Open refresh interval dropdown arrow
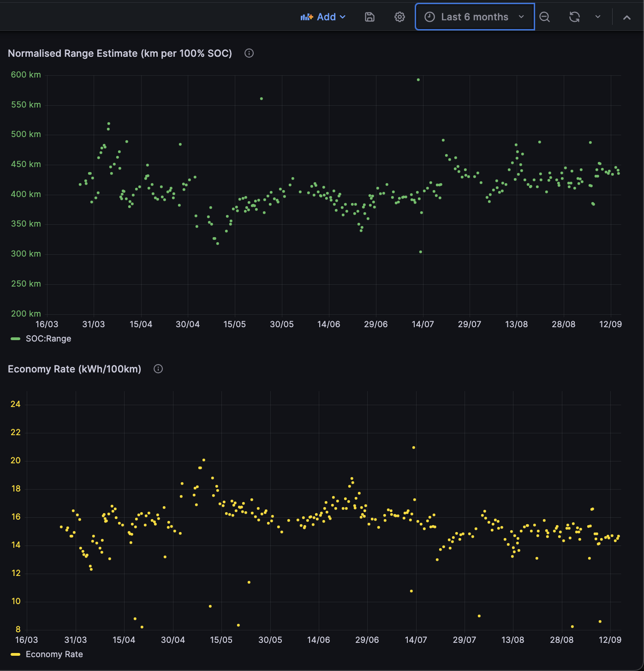This screenshot has height=671, width=644. tap(598, 17)
